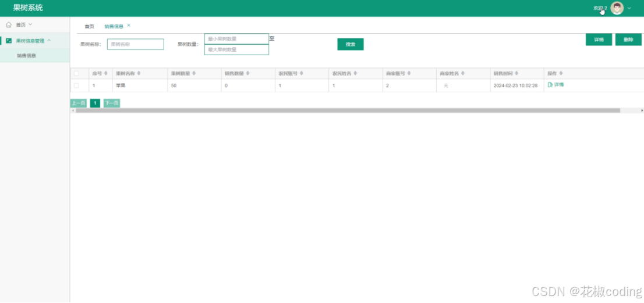This screenshot has width=644, height=303.
Task: Sort by 商家账号 column arrows
Action: 409,73
